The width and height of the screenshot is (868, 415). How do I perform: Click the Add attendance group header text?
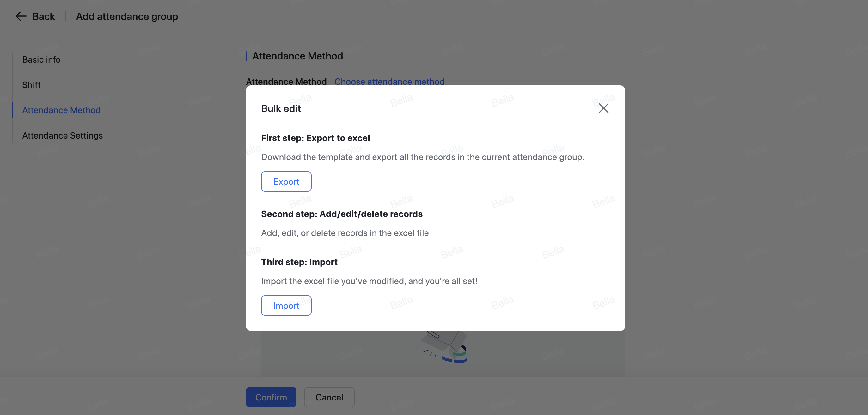click(x=127, y=16)
